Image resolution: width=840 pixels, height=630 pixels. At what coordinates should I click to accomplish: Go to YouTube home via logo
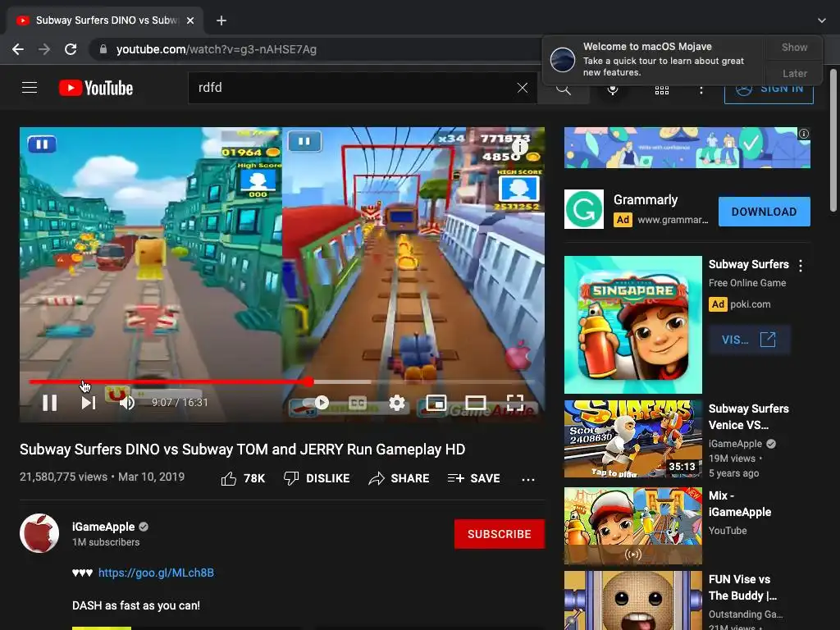coord(96,88)
